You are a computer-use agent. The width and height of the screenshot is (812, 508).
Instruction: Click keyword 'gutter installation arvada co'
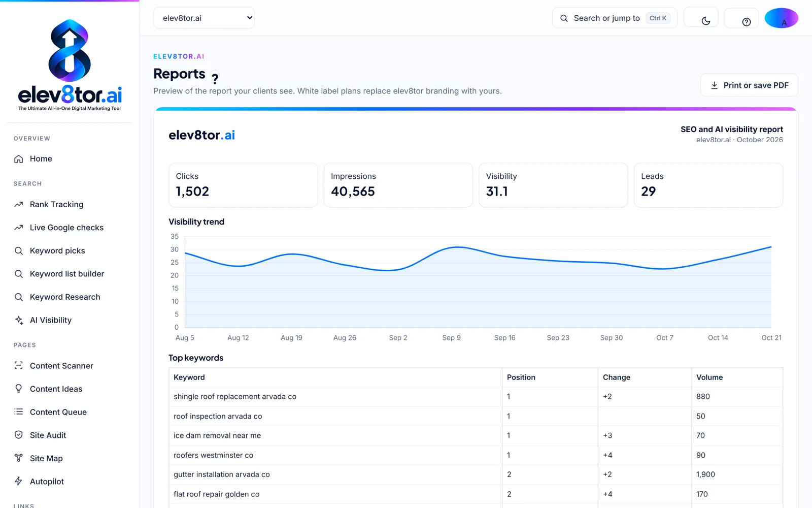pyautogui.click(x=222, y=474)
